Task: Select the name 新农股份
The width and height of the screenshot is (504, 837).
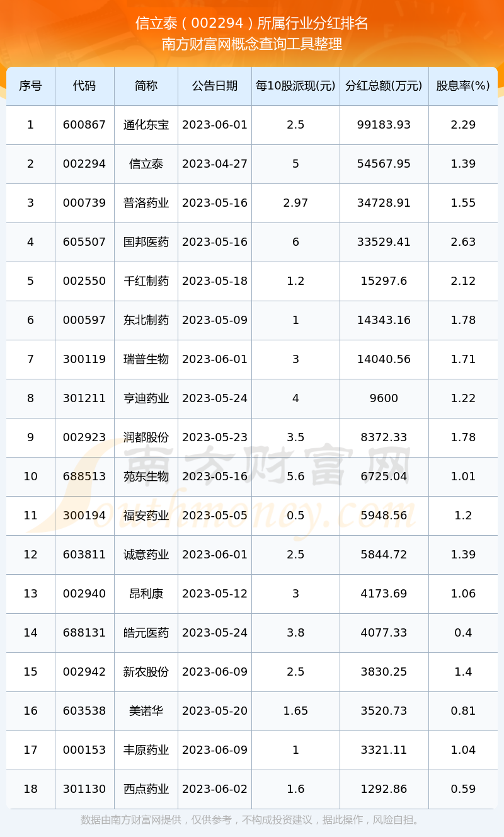Action: click(146, 672)
